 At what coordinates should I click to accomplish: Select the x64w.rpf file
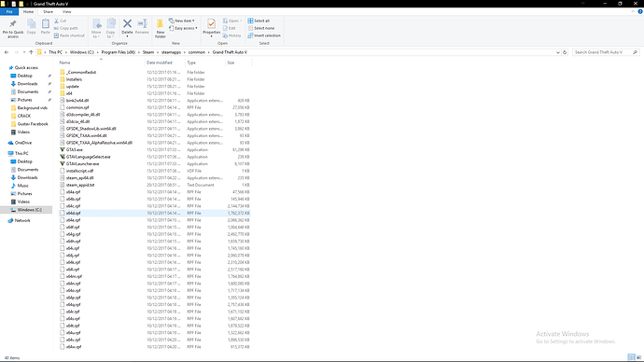click(x=74, y=347)
